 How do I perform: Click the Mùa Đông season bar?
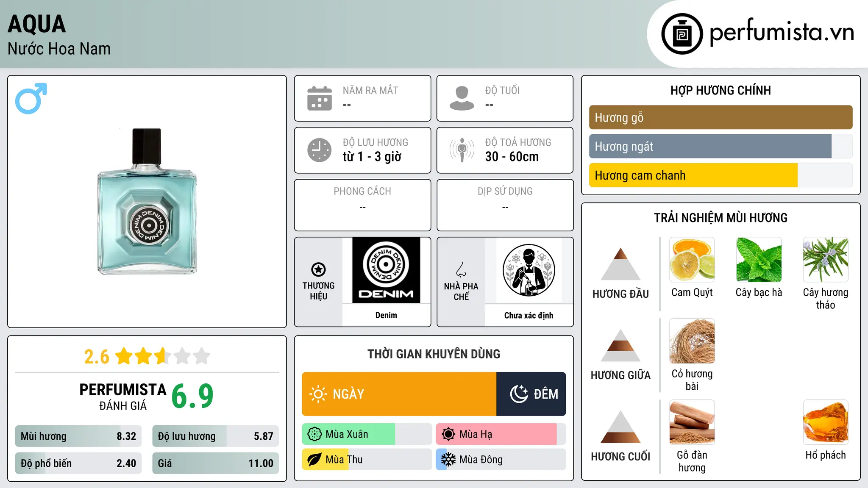coord(501,460)
